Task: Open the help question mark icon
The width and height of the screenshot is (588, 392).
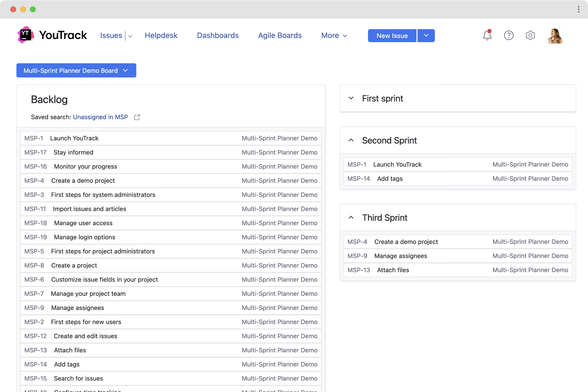Action: click(509, 35)
